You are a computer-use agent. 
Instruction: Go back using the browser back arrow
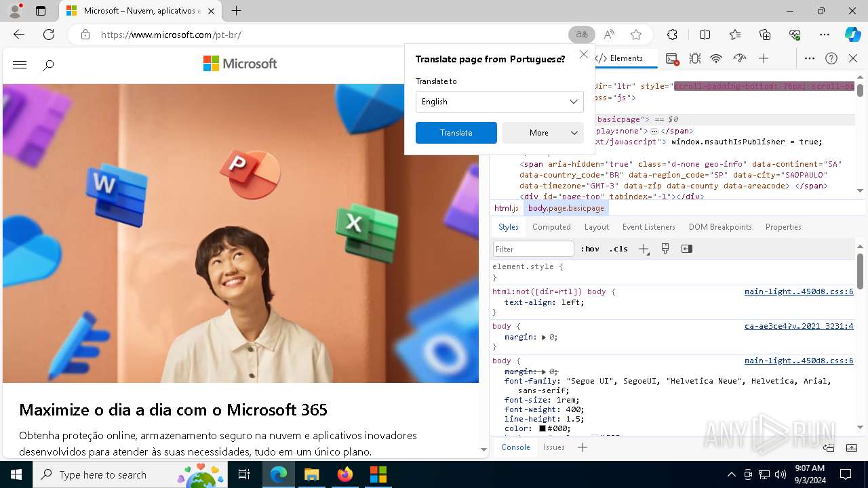coord(19,35)
